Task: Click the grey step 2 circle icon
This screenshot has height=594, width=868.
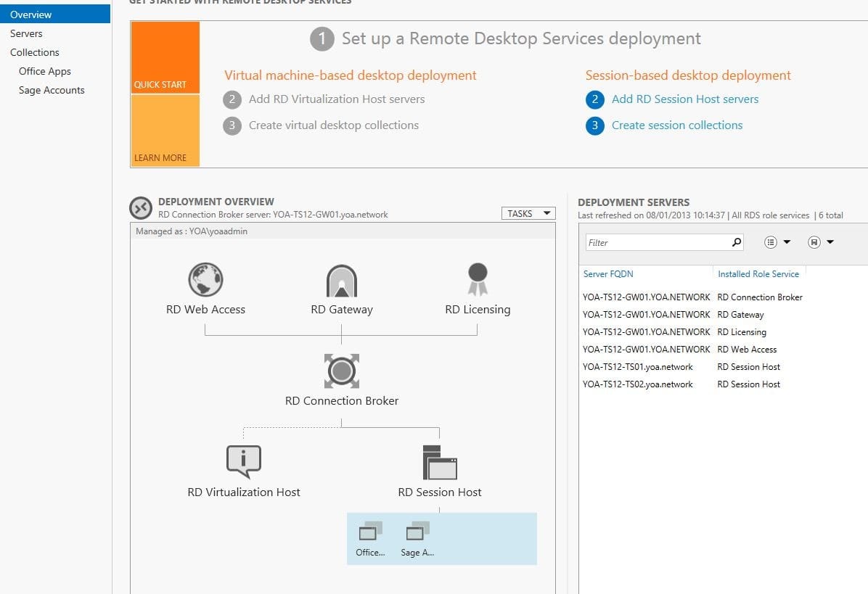Action: click(232, 99)
